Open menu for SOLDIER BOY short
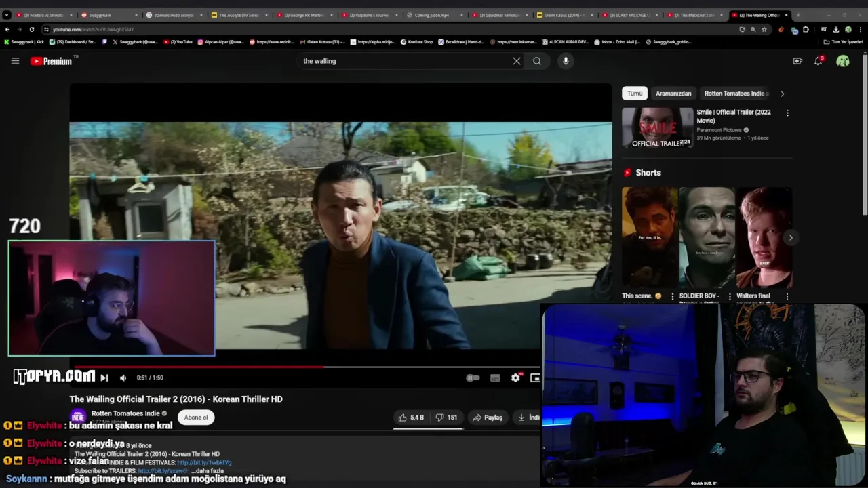Screen dimensions: 868x488 click(x=730, y=296)
